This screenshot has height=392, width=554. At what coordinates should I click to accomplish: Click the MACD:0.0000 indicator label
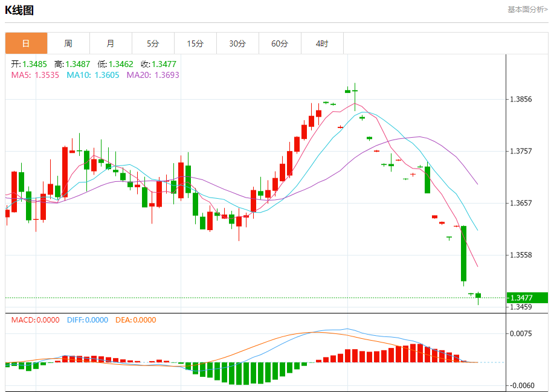pos(35,320)
